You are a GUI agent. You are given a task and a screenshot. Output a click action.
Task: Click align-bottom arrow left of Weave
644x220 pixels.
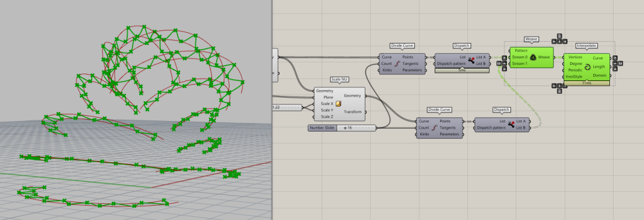pos(504,69)
